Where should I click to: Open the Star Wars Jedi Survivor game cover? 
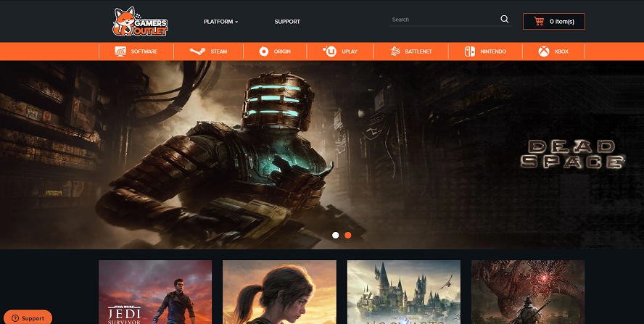click(155, 292)
